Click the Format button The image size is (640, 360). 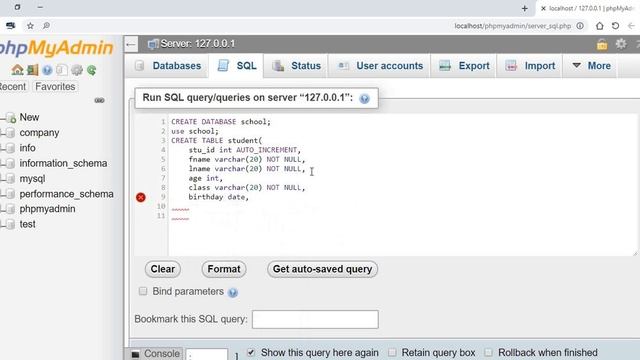coord(224,269)
